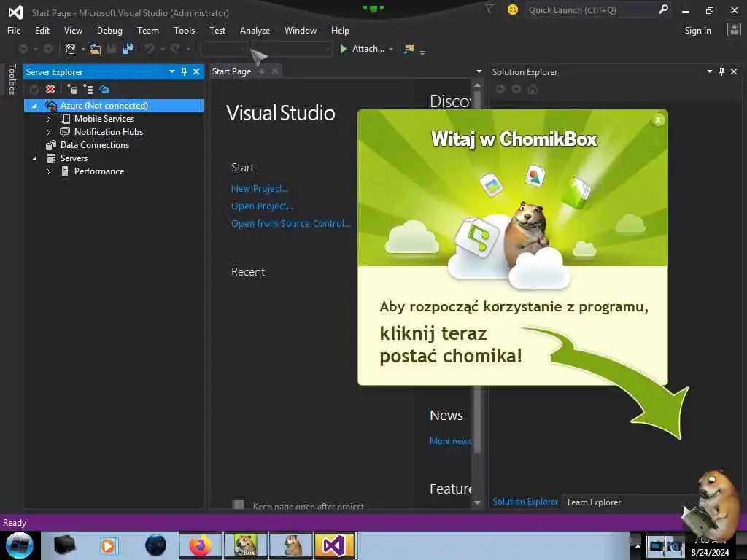This screenshot has width=747, height=560.
Task: Click Open from Source Control... link
Action: click(290, 223)
